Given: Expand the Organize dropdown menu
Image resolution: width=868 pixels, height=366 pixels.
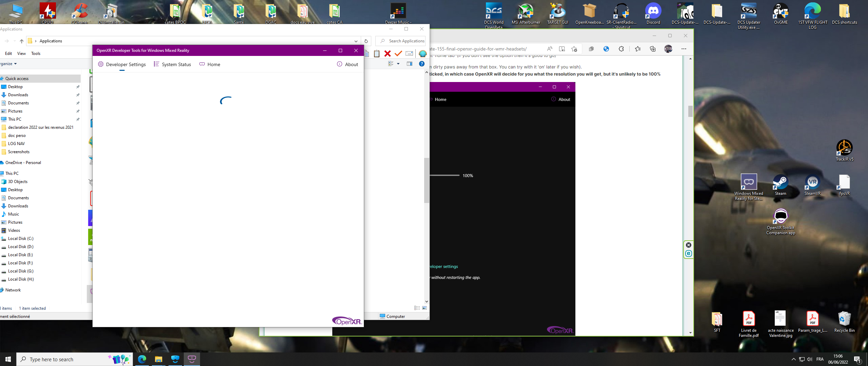Looking at the screenshot, I should [x=8, y=64].
